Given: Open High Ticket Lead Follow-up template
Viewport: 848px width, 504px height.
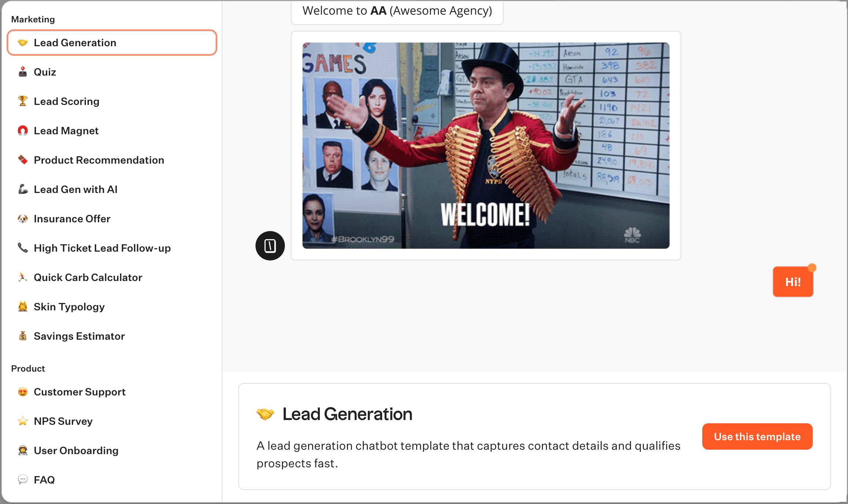Looking at the screenshot, I should (x=112, y=248).
